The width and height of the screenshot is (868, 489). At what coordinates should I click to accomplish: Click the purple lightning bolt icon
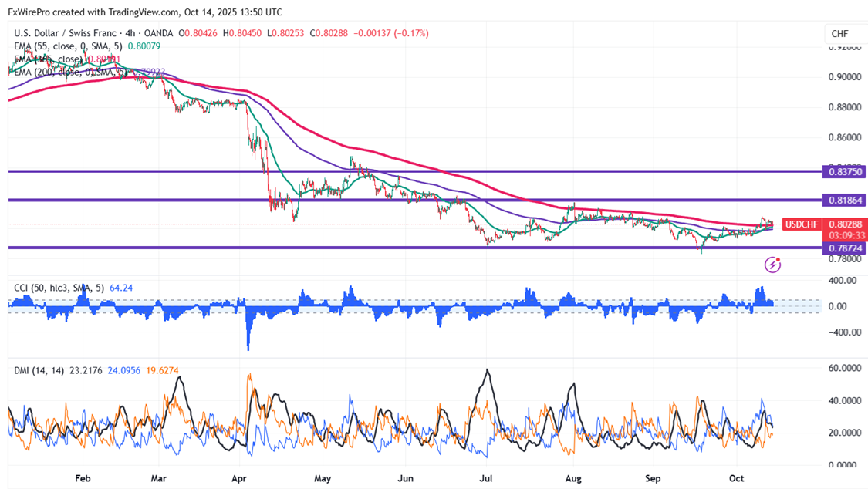[772, 265]
